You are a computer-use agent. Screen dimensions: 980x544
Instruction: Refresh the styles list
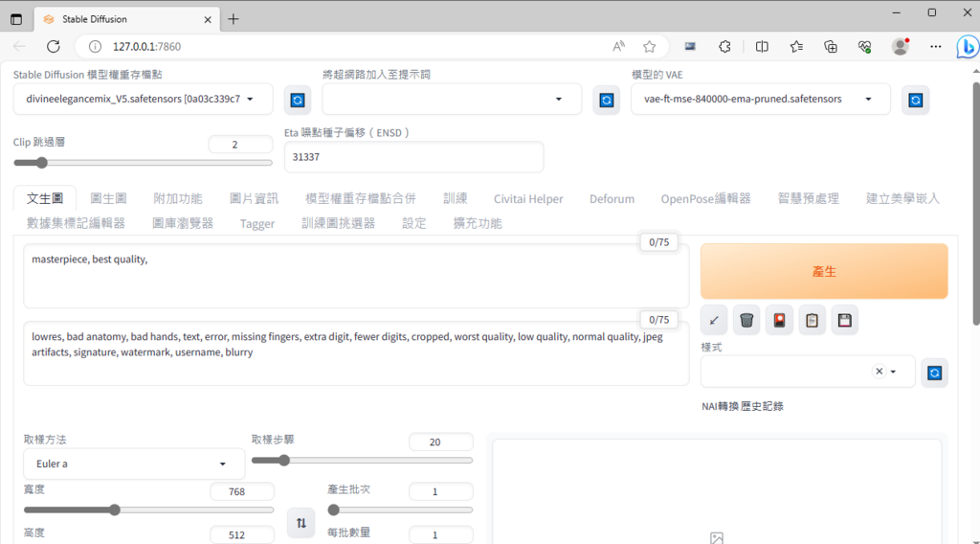934,373
